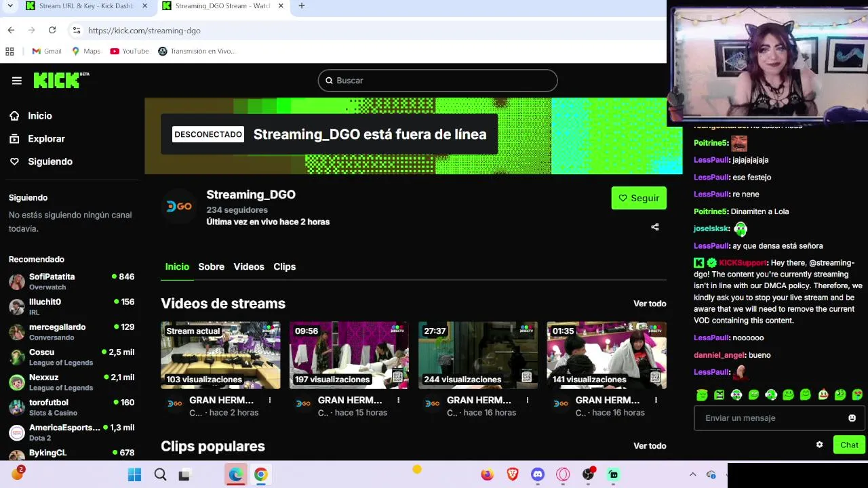868x488 pixels.
Task: Open recommended channel mercegallardo
Action: coord(71,331)
